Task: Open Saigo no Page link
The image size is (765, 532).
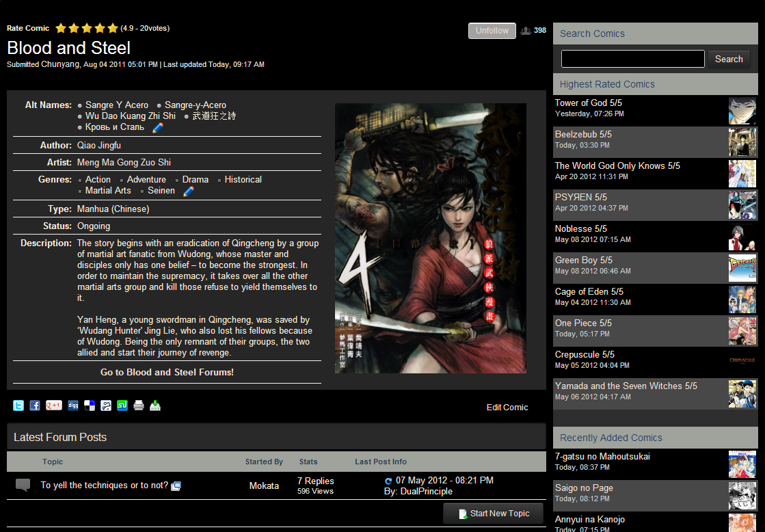Action: point(584,488)
